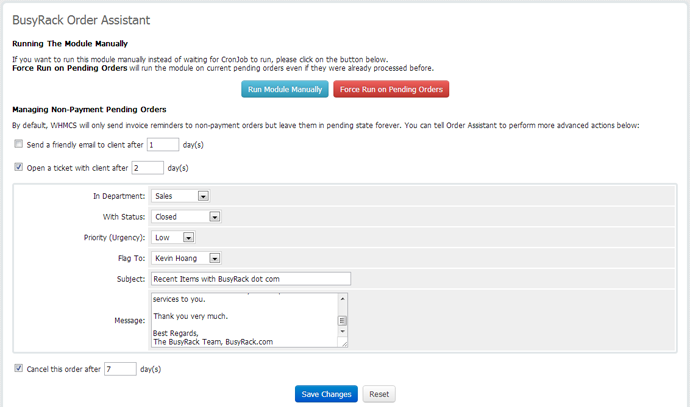Enable the send friendly email checkbox
This screenshot has width=690, height=407.
(x=19, y=144)
